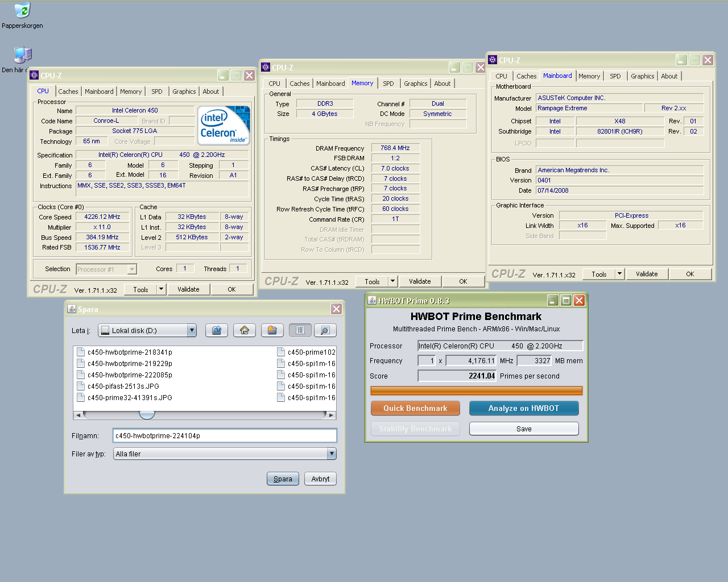
Task: Click right scroll arrow of file list
Action: click(x=331, y=415)
